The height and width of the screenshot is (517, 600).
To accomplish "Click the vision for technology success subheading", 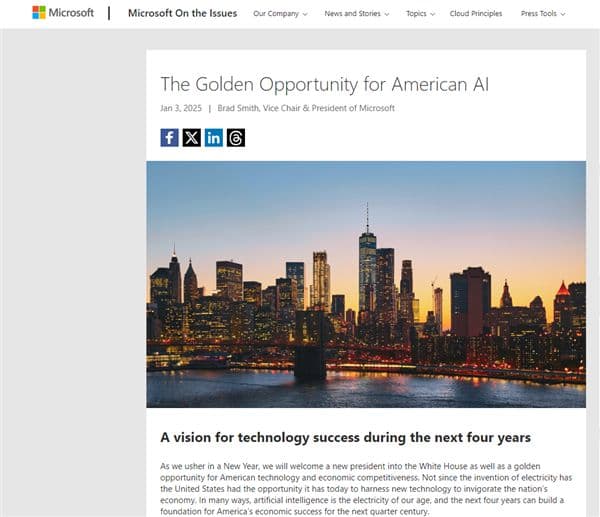I will click(x=345, y=437).
